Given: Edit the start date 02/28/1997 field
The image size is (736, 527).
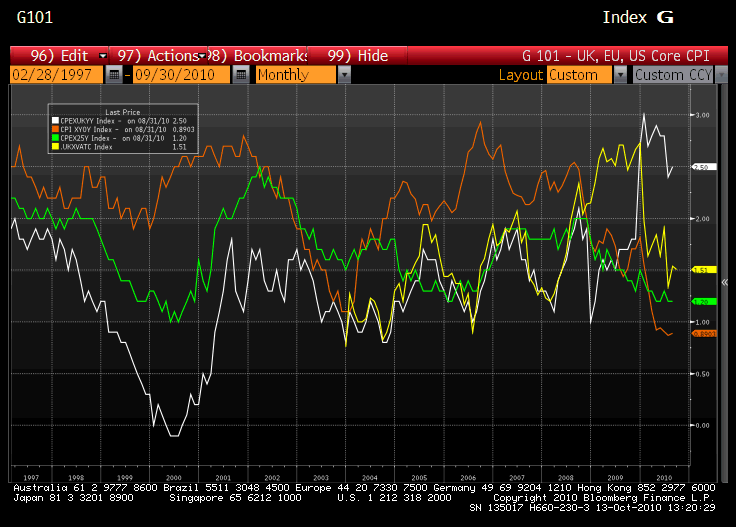Looking at the screenshot, I should [x=56, y=75].
